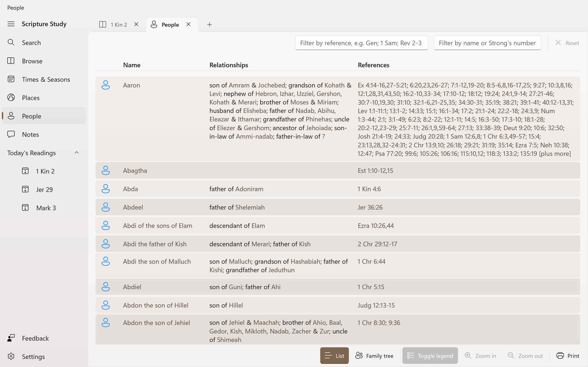
Task: Select the name Abdi the son of Malluch
Action: [x=157, y=261]
